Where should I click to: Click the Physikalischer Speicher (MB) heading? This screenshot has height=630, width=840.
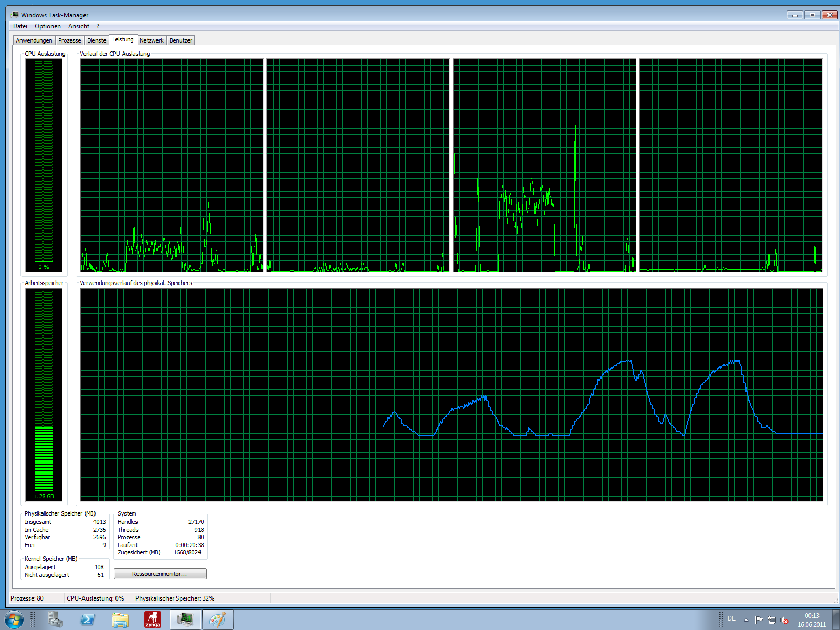pyautogui.click(x=60, y=513)
